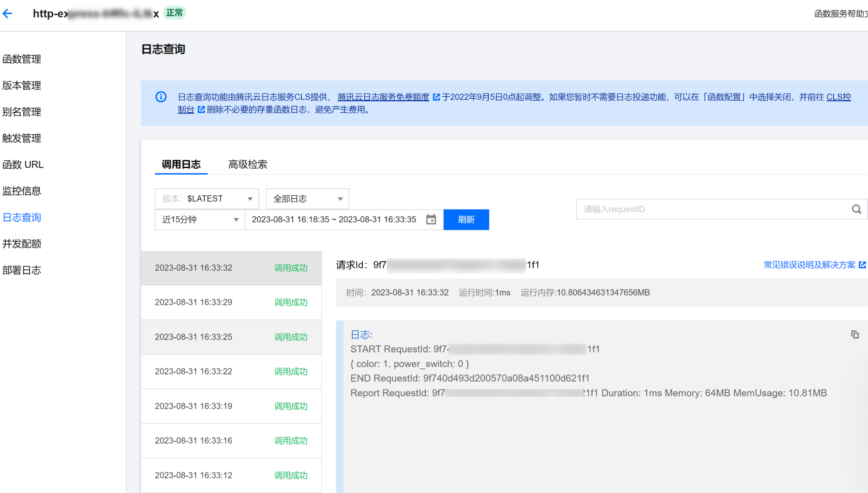The width and height of the screenshot is (868, 493).
Task: Copy the log content with copy icon
Action: click(855, 334)
